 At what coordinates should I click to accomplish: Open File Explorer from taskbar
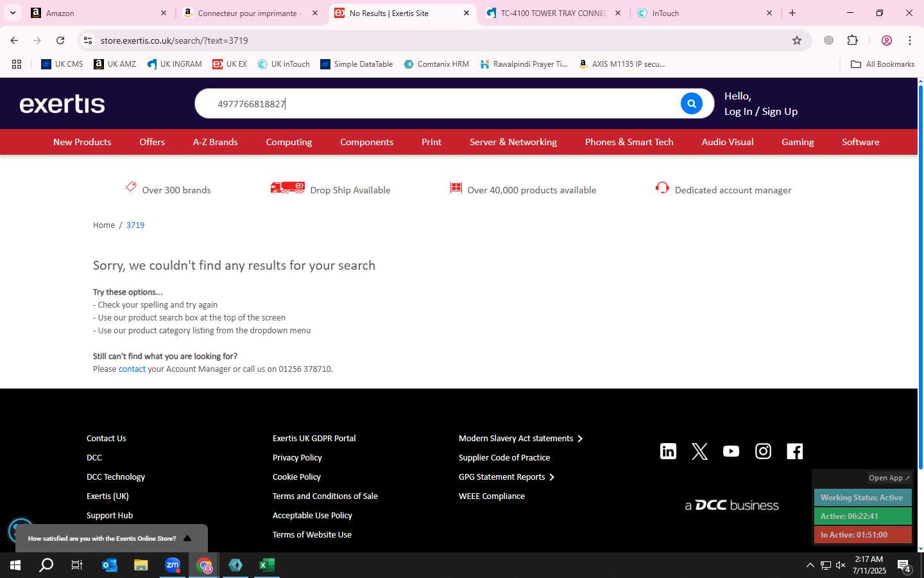coord(141,565)
